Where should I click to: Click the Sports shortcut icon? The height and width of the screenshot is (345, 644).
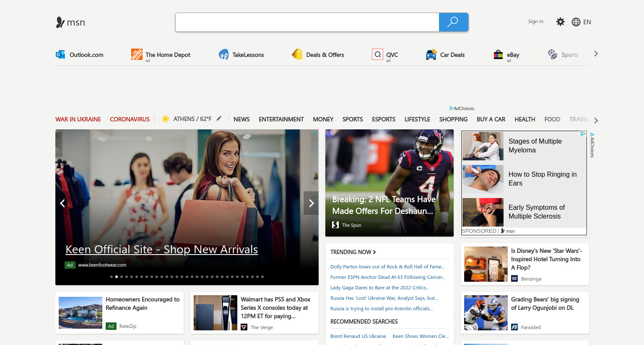click(x=553, y=54)
